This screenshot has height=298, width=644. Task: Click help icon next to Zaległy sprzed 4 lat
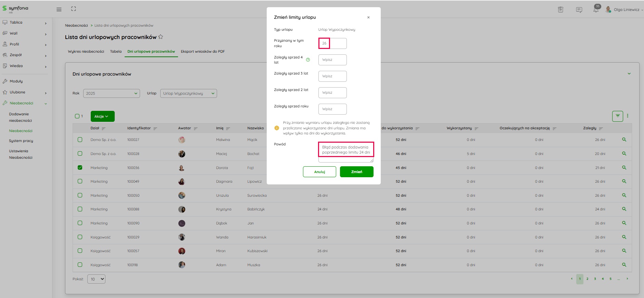click(308, 60)
